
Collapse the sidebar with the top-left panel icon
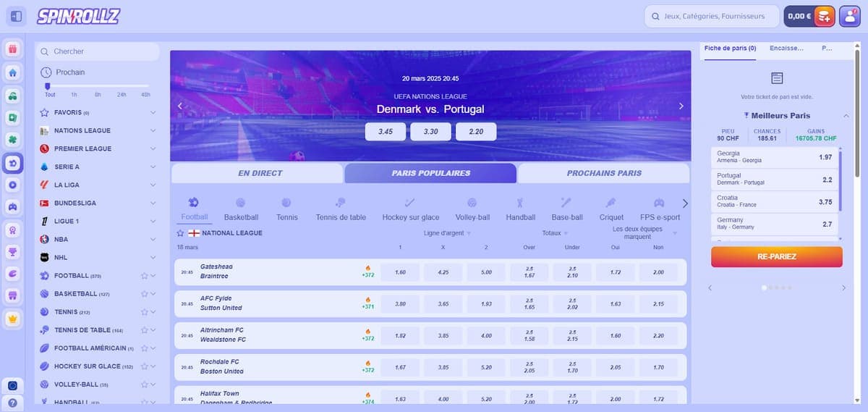tap(17, 16)
